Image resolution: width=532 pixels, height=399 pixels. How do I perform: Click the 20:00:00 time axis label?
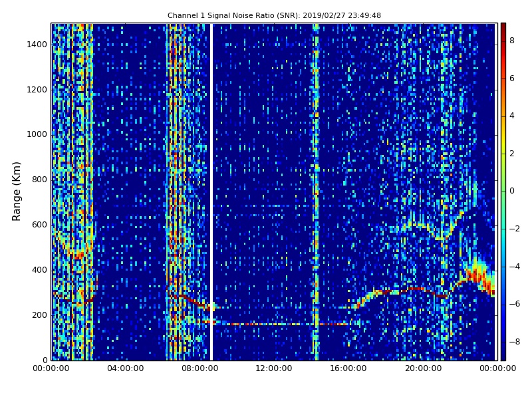click(x=423, y=368)
